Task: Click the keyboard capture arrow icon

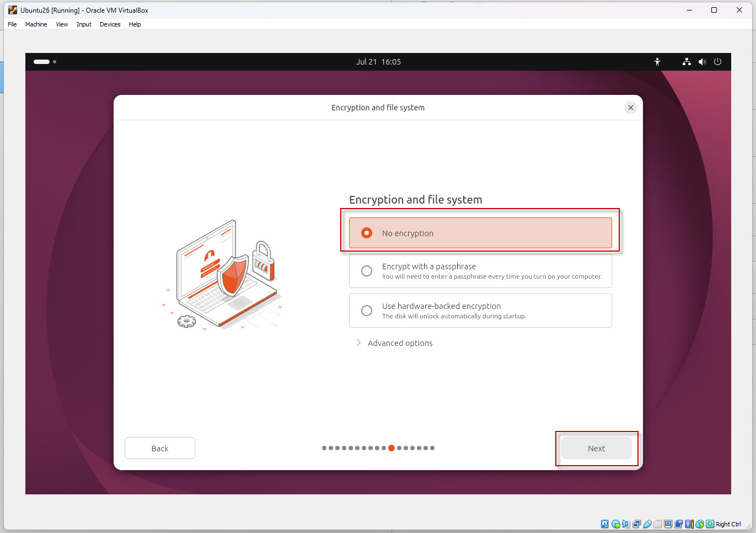Action: pyautogui.click(x=710, y=524)
